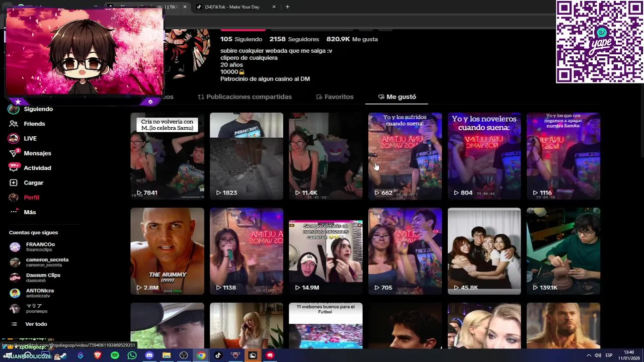Open Actividad notifications
This screenshot has height=362, width=644.
(x=30, y=168)
